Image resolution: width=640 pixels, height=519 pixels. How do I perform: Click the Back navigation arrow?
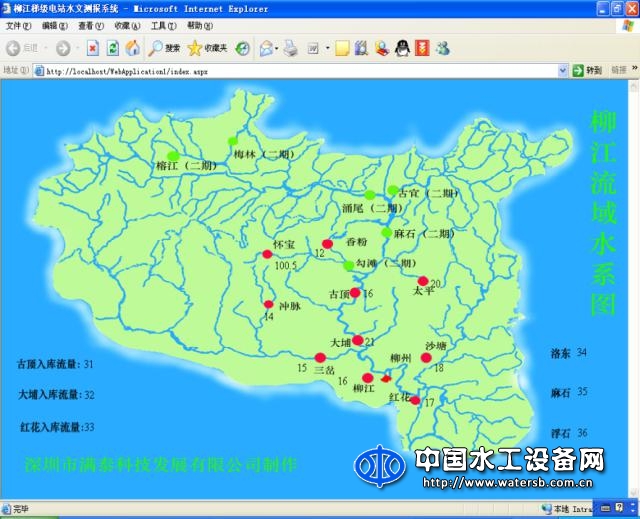click(13, 48)
